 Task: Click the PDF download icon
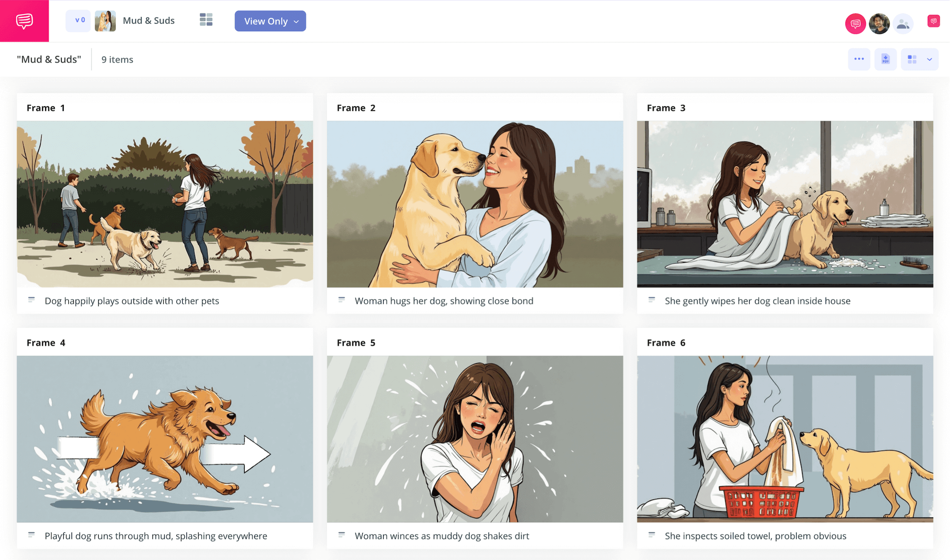point(885,59)
